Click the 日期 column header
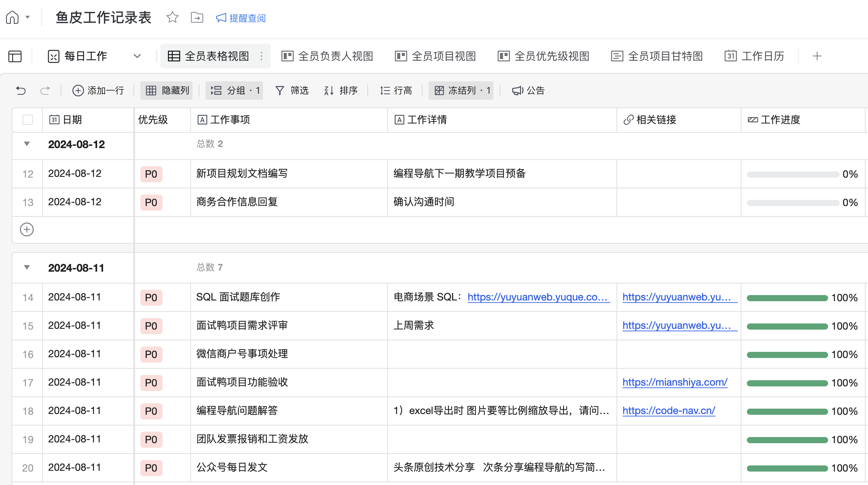Image resolution: width=868 pixels, height=485 pixels. (88, 120)
